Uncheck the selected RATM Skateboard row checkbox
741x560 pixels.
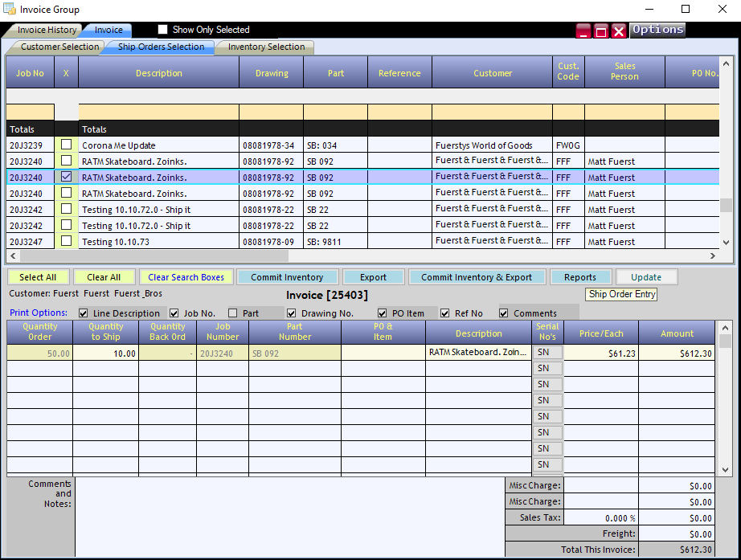[66, 177]
